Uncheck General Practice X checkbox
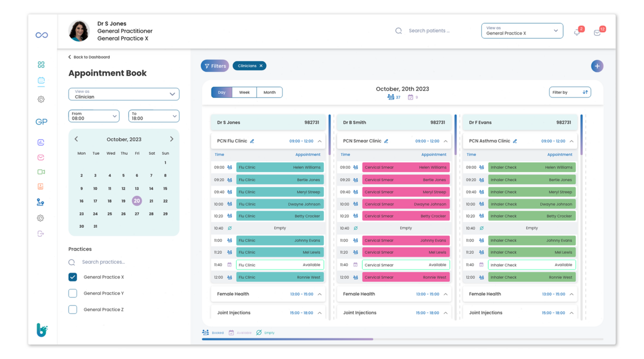 73,277
